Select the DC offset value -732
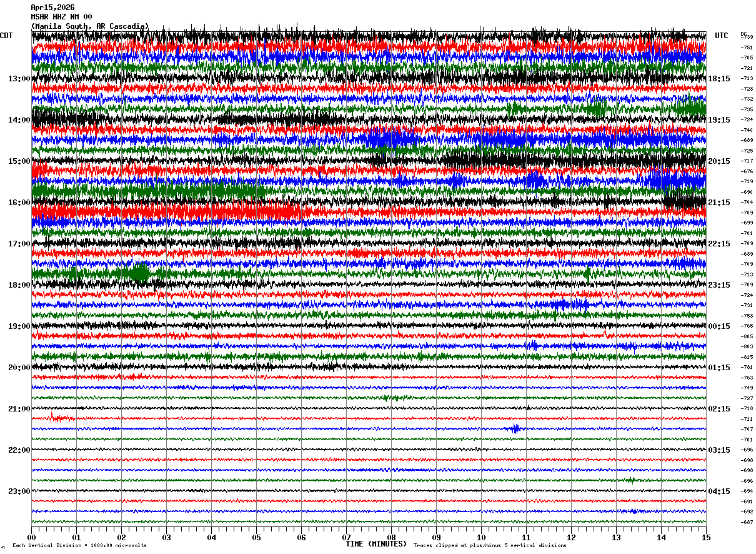This screenshot has width=756, height=554. coord(747,99)
